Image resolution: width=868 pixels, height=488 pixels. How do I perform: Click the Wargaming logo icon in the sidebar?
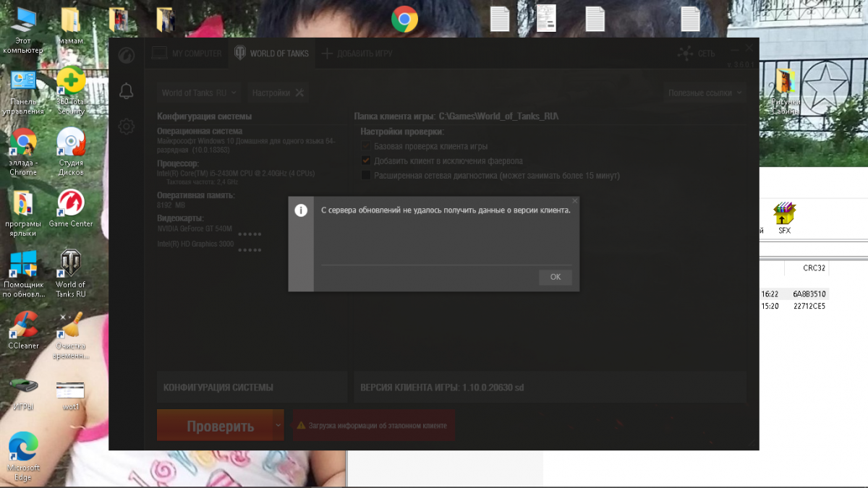(126, 56)
